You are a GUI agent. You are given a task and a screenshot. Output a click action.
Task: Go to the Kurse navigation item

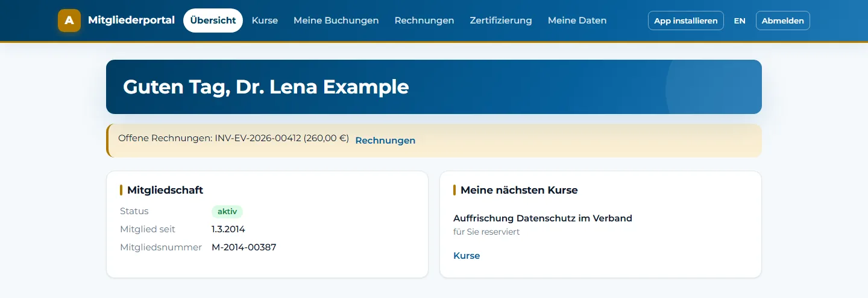[265, 21]
